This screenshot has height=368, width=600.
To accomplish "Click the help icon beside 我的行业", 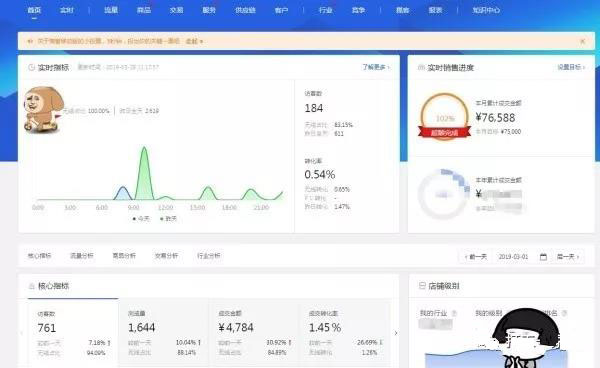I will (454, 313).
